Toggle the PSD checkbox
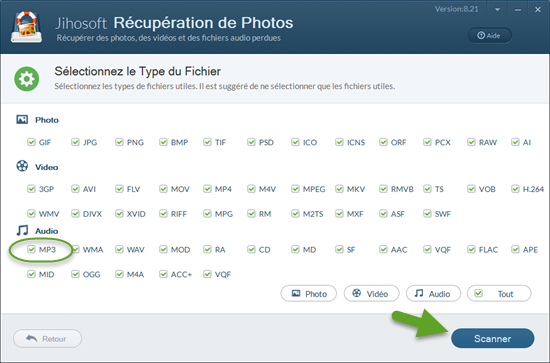This screenshot has height=363, width=550. click(251, 142)
